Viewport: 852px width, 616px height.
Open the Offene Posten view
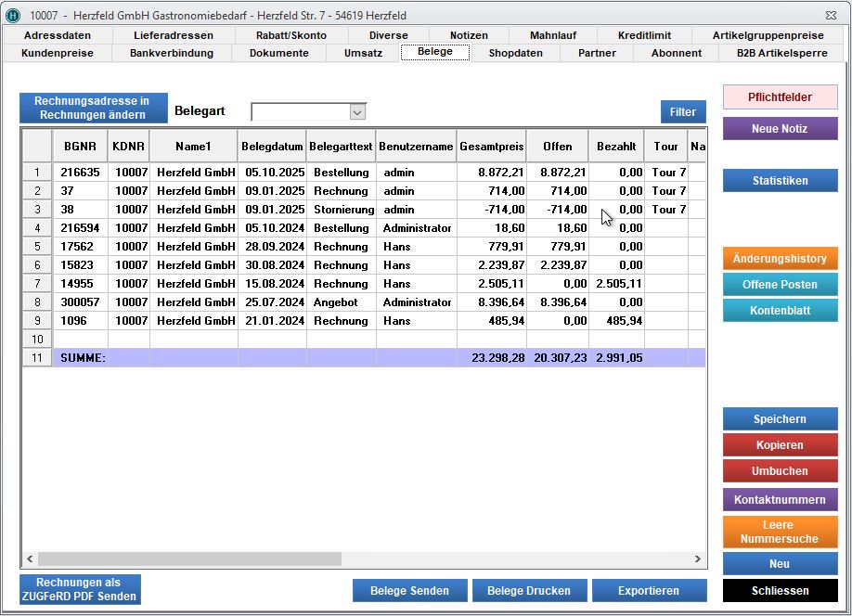coord(780,285)
